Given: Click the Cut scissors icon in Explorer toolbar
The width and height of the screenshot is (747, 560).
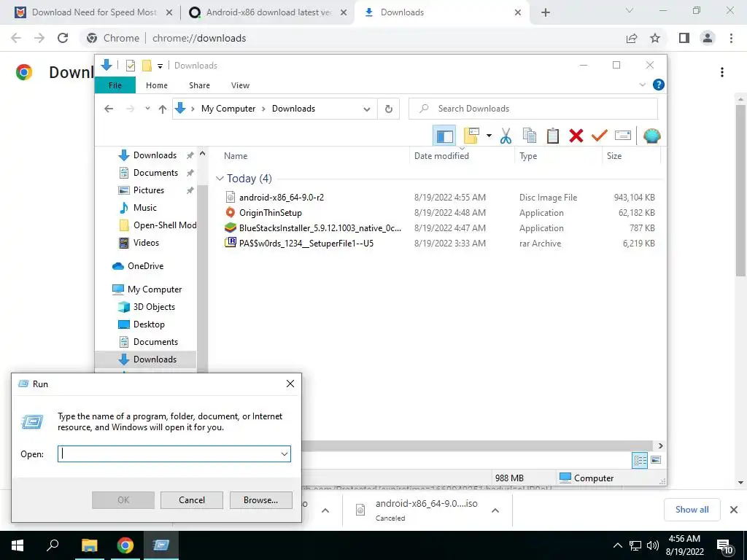Looking at the screenshot, I should click(506, 136).
